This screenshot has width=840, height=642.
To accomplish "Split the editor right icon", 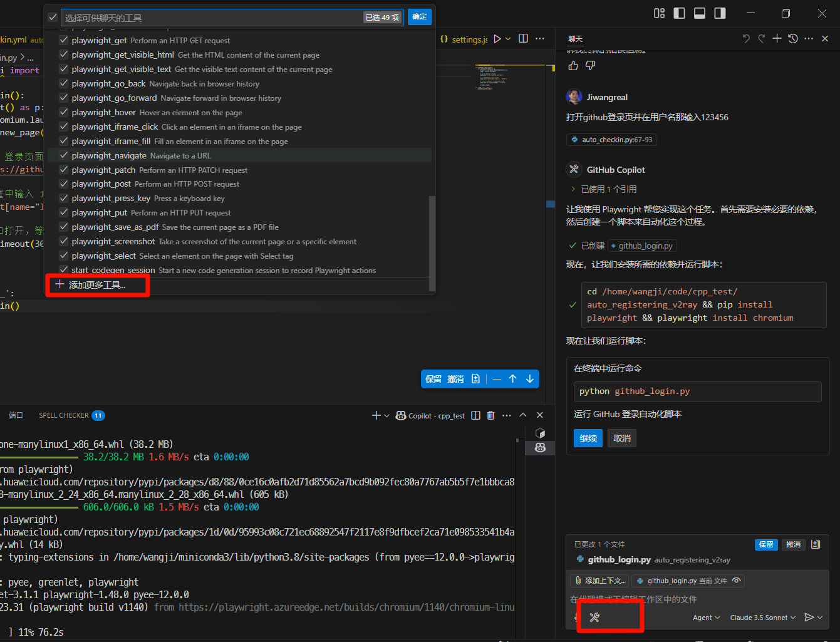I will 524,39.
